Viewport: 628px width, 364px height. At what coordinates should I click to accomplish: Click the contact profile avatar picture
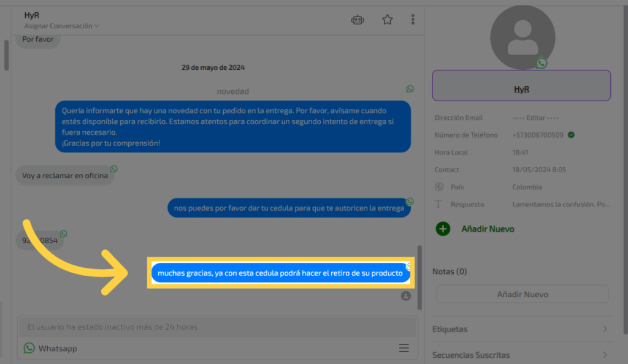[x=523, y=37]
